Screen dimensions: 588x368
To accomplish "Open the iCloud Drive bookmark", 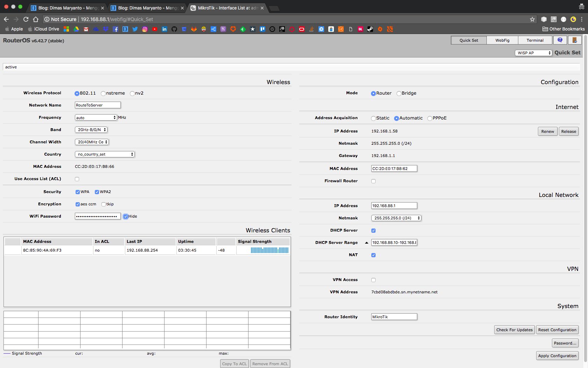I will click(43, 29).
